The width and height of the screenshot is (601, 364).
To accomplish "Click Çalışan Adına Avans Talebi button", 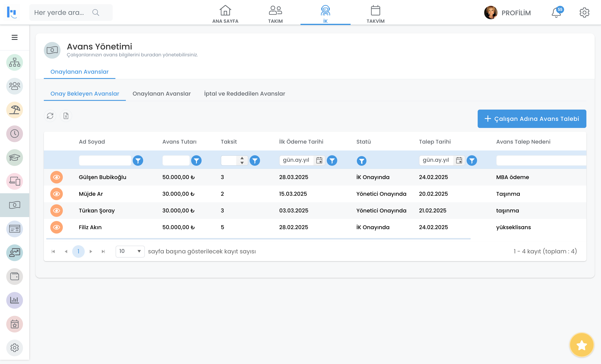I will [532, 119].
